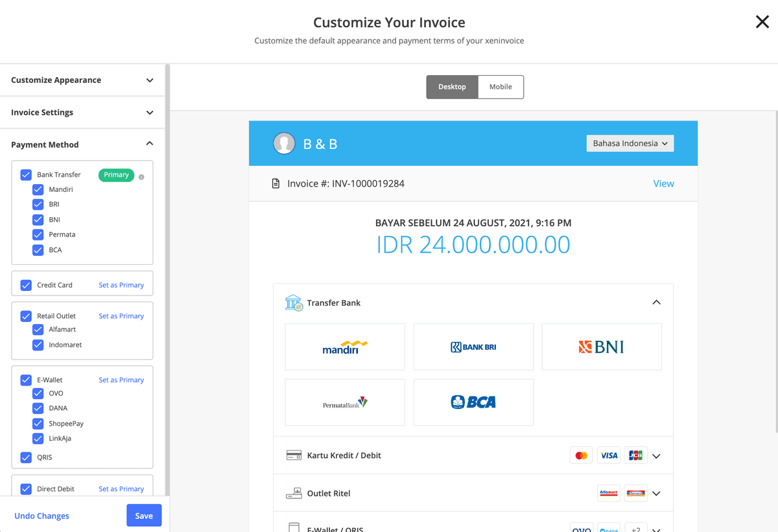Expand the Invoice Settings section
Image resolution: width=778 pixels, height=532 pixels.
[x=82, y=112]
